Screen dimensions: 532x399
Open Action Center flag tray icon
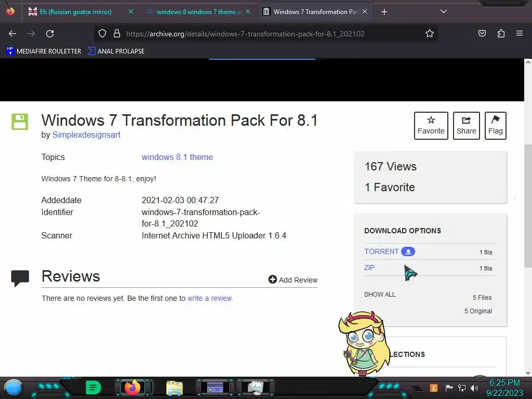(x=449, y=388)
